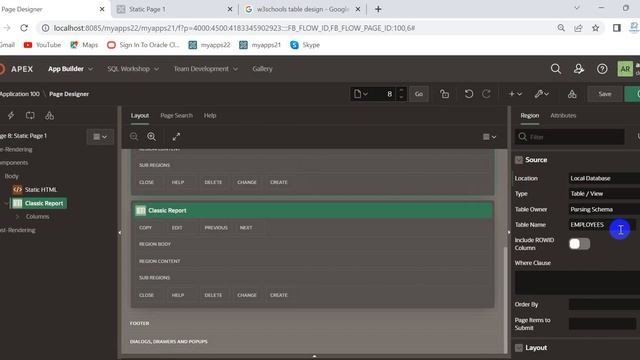
Task: Click the Classic Report icon in the layout header
Action: point(140,210)
